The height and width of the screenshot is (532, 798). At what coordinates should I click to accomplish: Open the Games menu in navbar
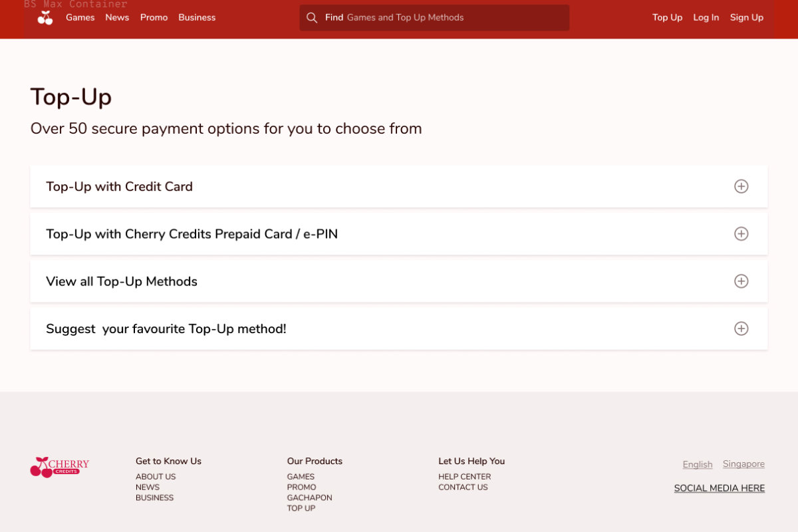point(80,18)
